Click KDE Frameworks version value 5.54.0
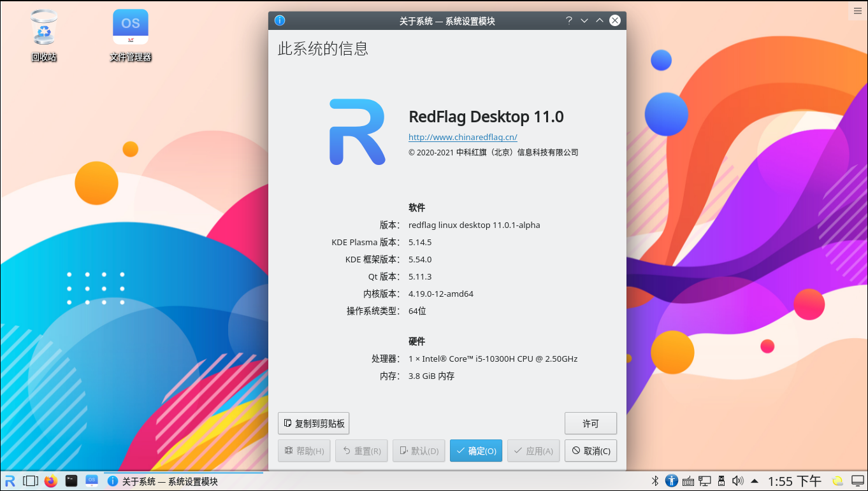The width and height of the screenshot is (868, 491). pyautogui.click(x=420, y=259)
